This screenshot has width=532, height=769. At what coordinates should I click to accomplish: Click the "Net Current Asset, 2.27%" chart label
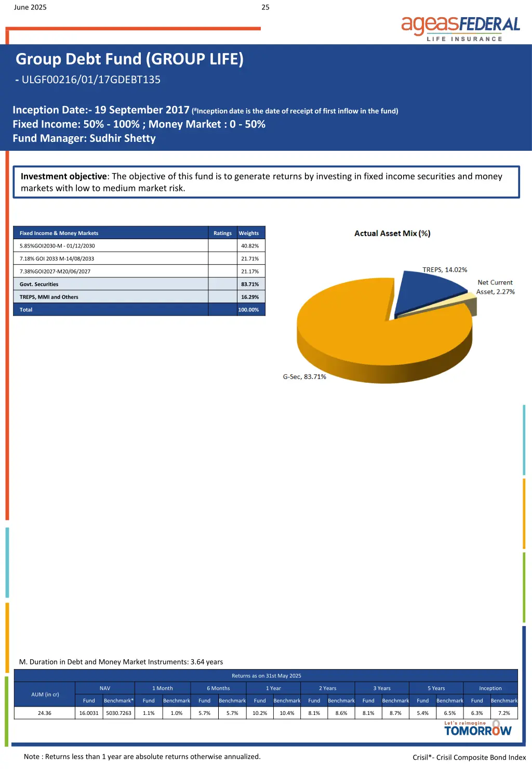coord(496,287)
